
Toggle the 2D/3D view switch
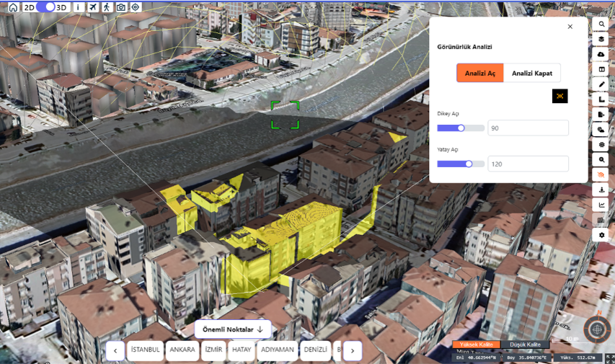45,7
